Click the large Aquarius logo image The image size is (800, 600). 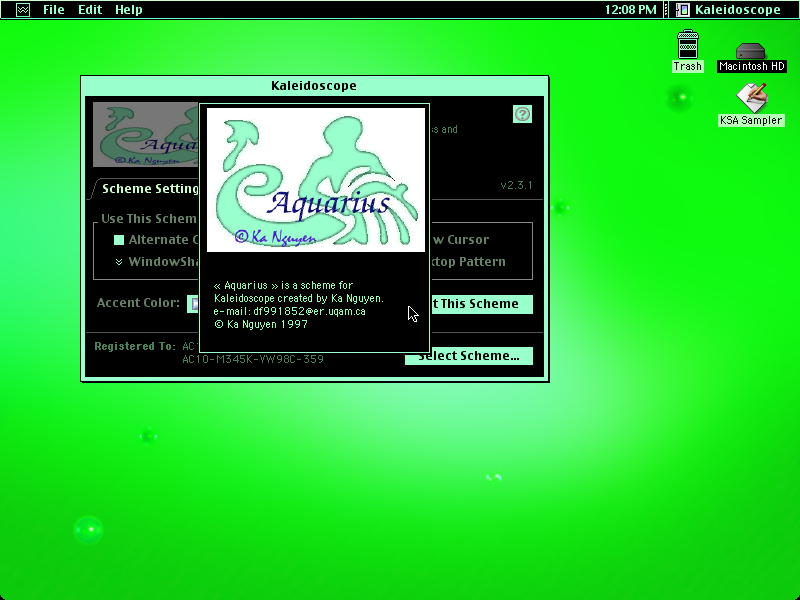click(315, 180)
